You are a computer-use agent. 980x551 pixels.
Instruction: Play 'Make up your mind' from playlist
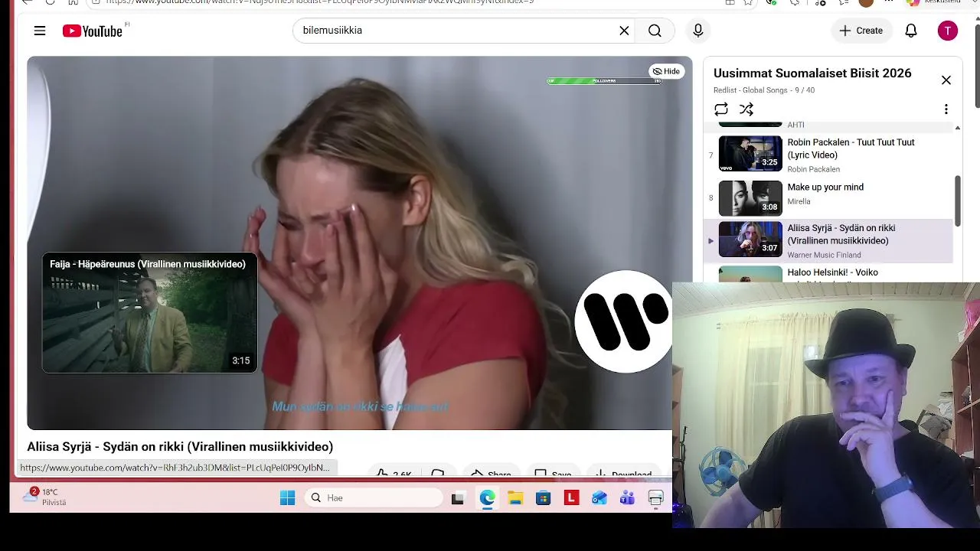(825, 187)
